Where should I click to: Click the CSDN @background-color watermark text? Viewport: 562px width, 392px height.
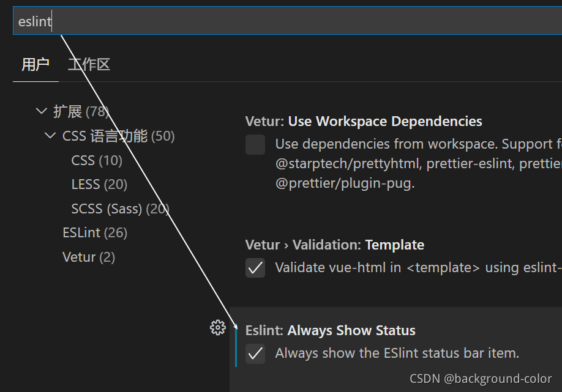pos(481,379)
